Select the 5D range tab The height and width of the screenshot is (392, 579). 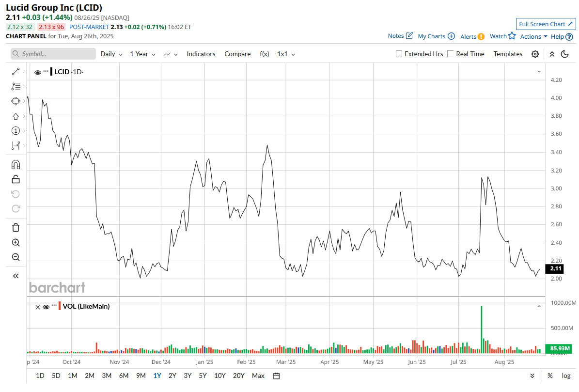[56, 376]
